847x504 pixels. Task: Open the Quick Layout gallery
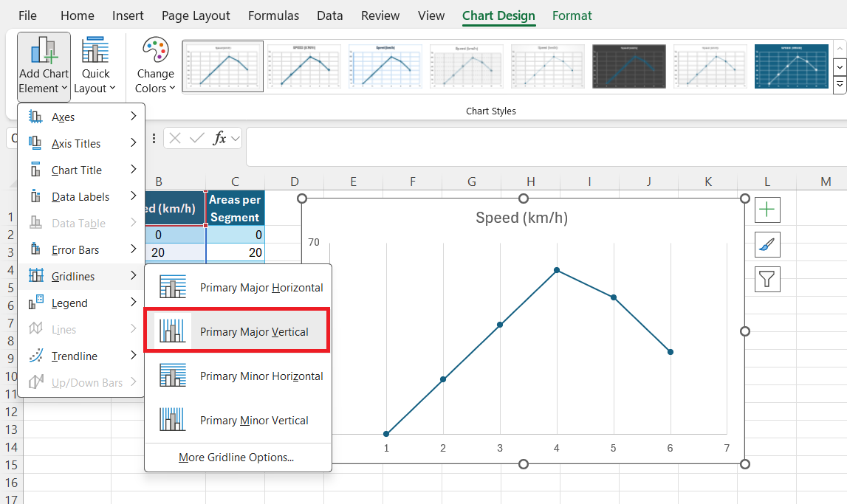95,66
